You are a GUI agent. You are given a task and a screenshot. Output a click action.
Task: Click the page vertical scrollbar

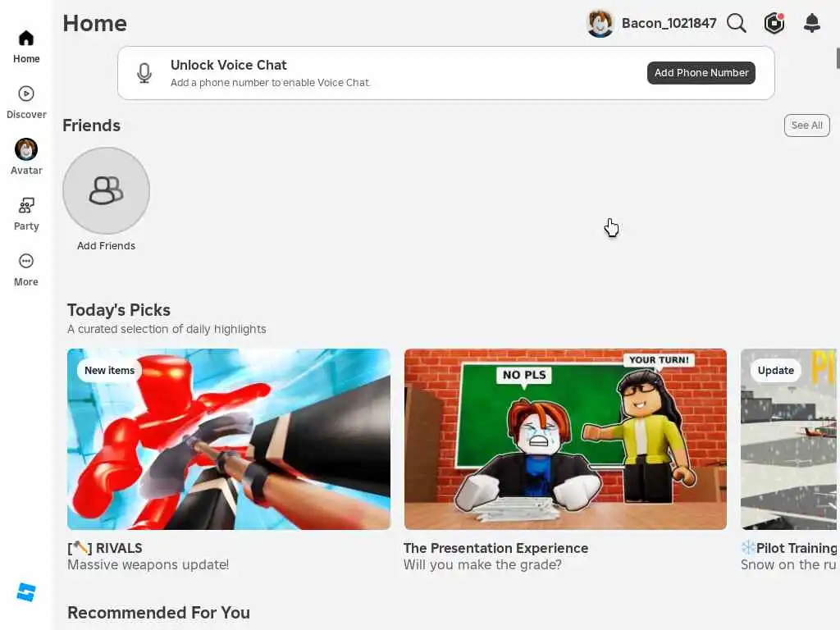tap(838, 58)
